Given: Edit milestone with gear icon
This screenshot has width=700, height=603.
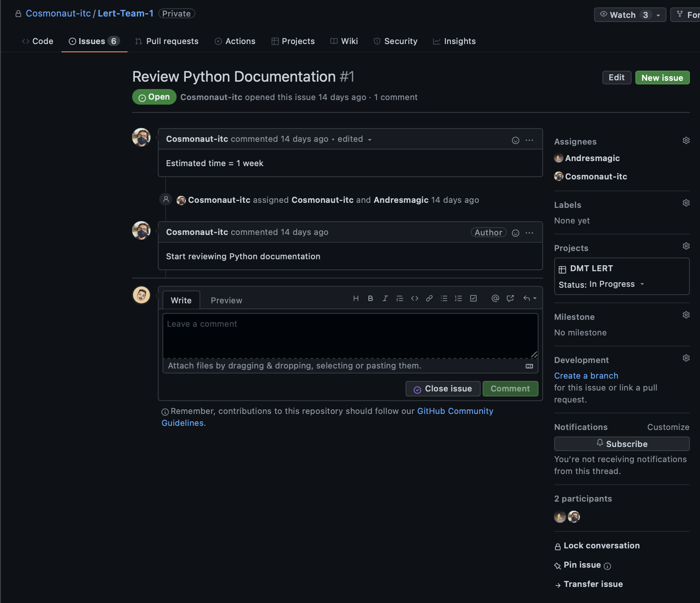Looking at the screenshot, I should [686, 315].
